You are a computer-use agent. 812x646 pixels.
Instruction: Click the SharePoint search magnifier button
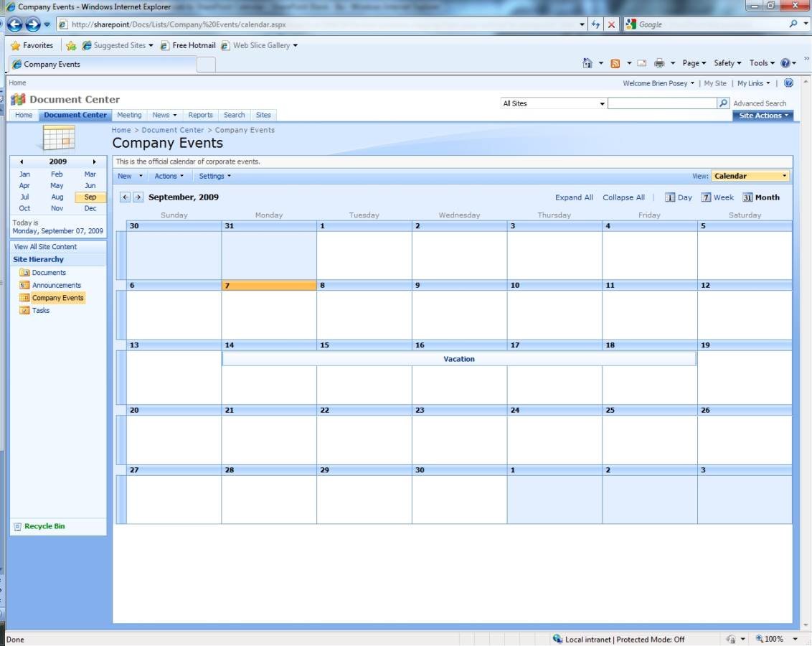point(724,103)
